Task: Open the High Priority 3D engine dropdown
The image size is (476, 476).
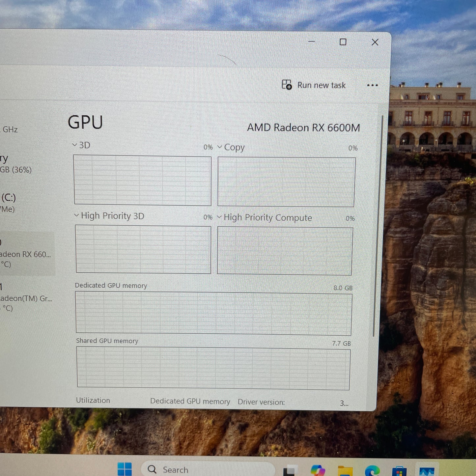Action: [76, 215]
